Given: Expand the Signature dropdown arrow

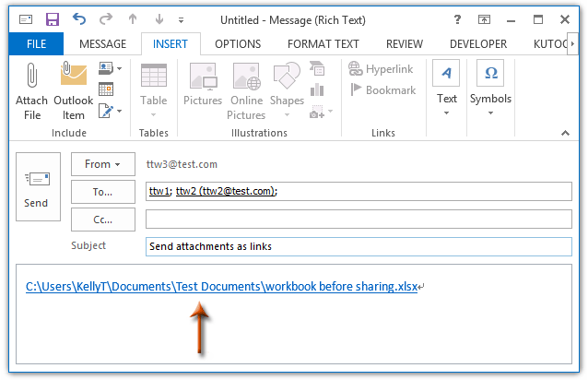Looking at the screenshot, I should (119, 111).
